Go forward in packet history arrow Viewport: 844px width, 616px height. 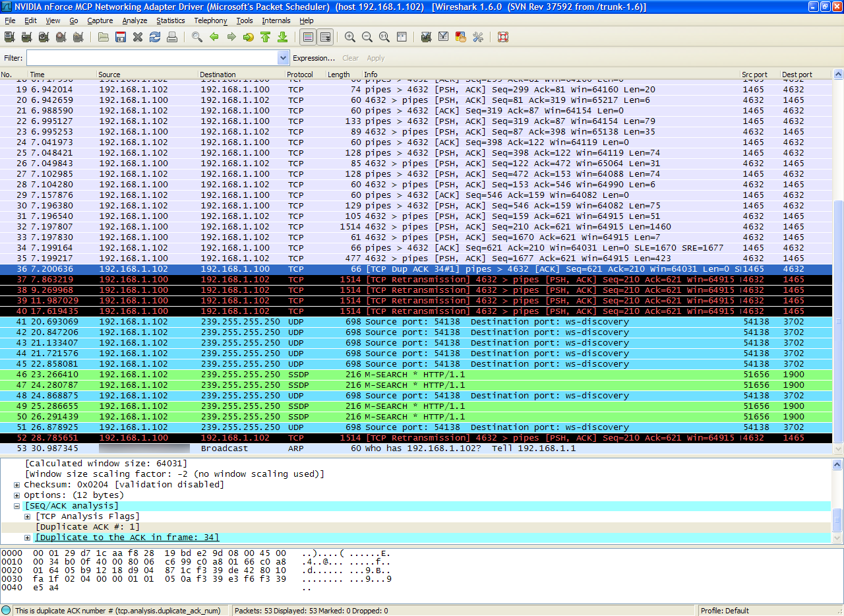[231, 37]
